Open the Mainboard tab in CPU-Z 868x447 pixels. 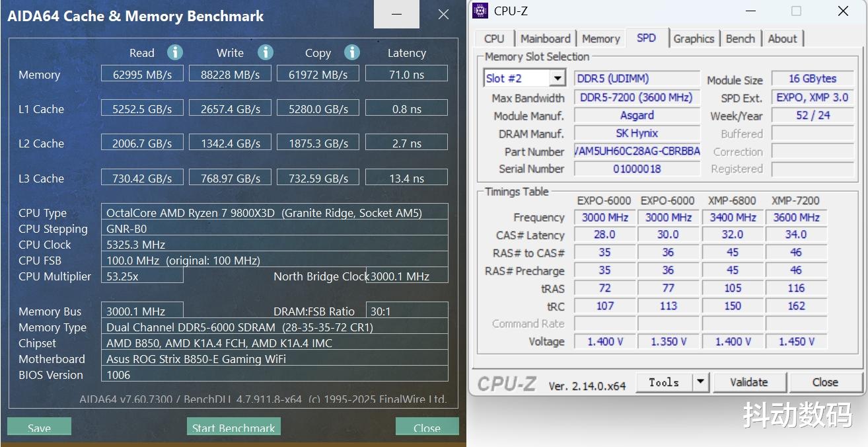[x=546, y=39]
